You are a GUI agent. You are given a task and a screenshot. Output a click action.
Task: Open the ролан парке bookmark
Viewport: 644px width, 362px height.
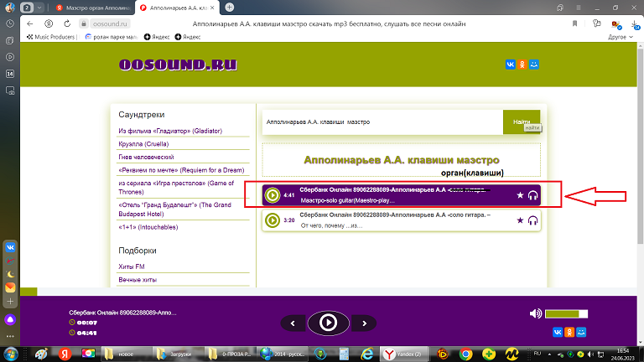tap(112, 37)
